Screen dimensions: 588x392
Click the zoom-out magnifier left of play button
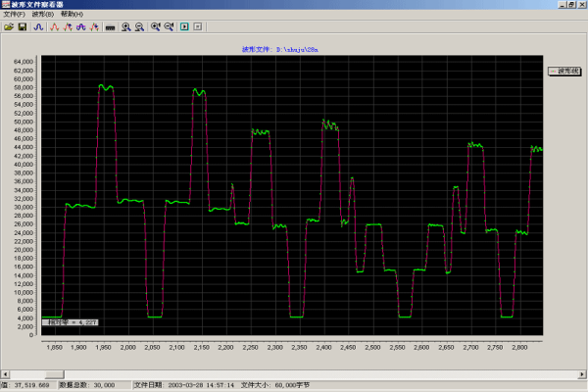tap(169, 26)
